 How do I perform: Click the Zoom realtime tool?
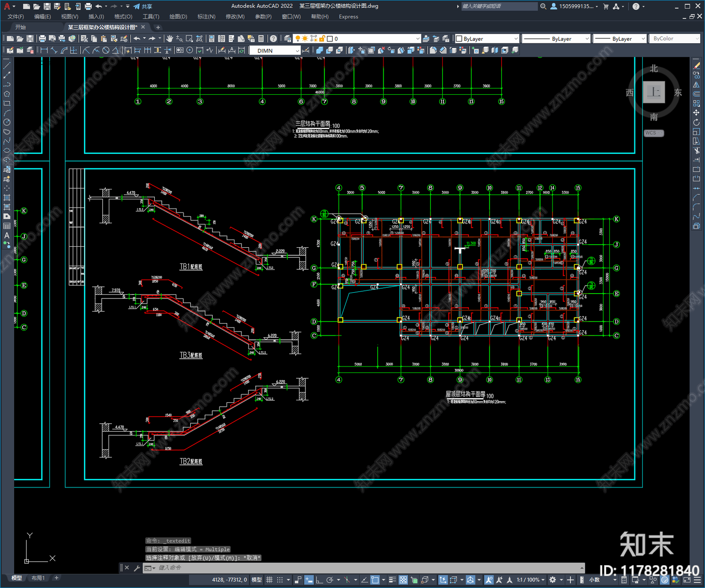[179, 39]
